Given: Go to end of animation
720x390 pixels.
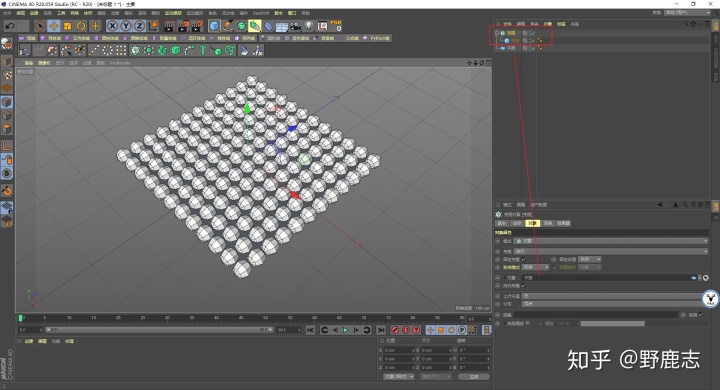Looking at the screenshot, I should (x=381, y=330).
